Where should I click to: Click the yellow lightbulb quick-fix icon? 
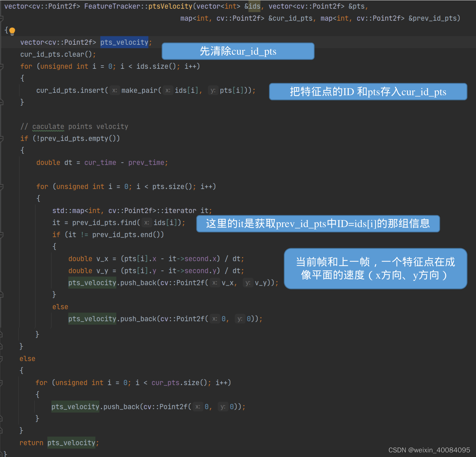coord(12,31)
